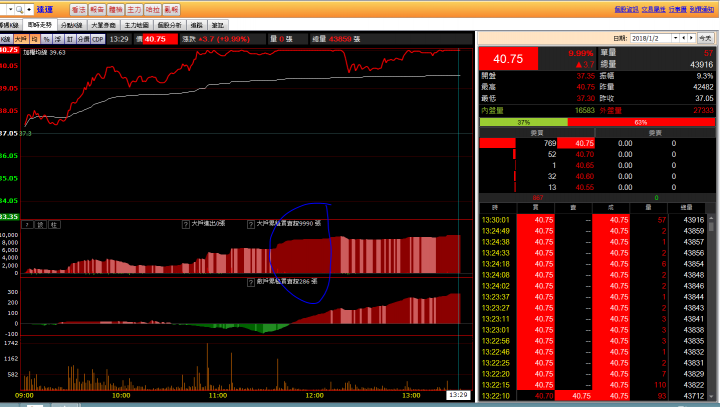The width and height of the screenshot is (720, 407).
Task: Select the 13:22:15 trade row
Action: point(593,385)
